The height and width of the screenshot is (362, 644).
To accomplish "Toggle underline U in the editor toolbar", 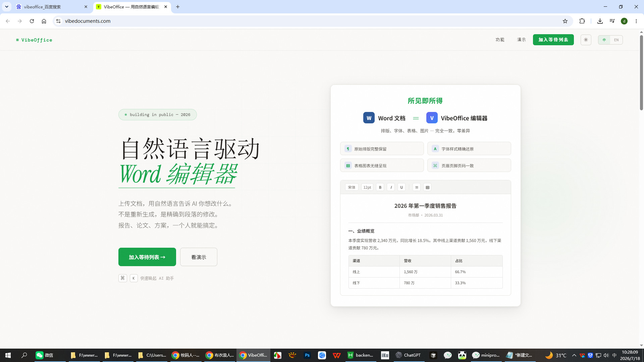I will (x=401, y=187).
